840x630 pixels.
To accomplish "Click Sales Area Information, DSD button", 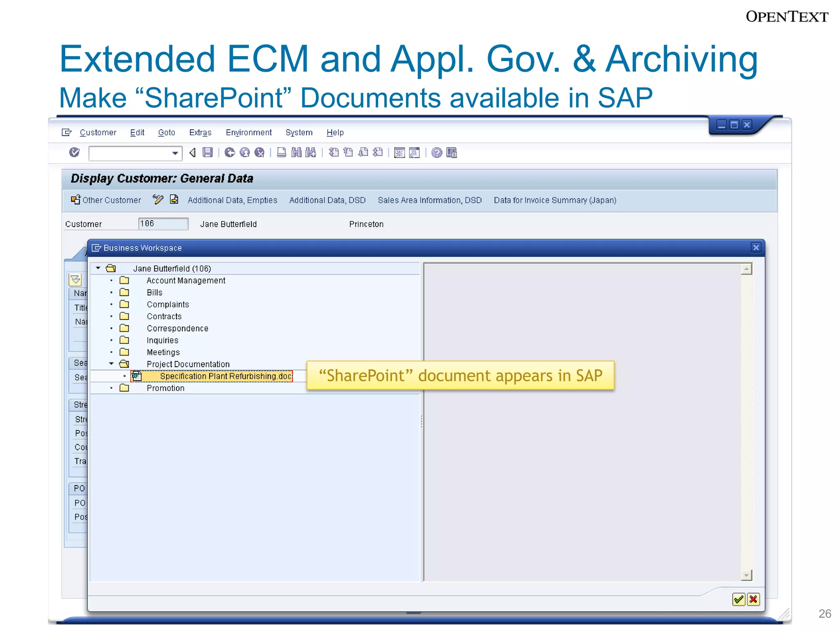I will (430, 200).
